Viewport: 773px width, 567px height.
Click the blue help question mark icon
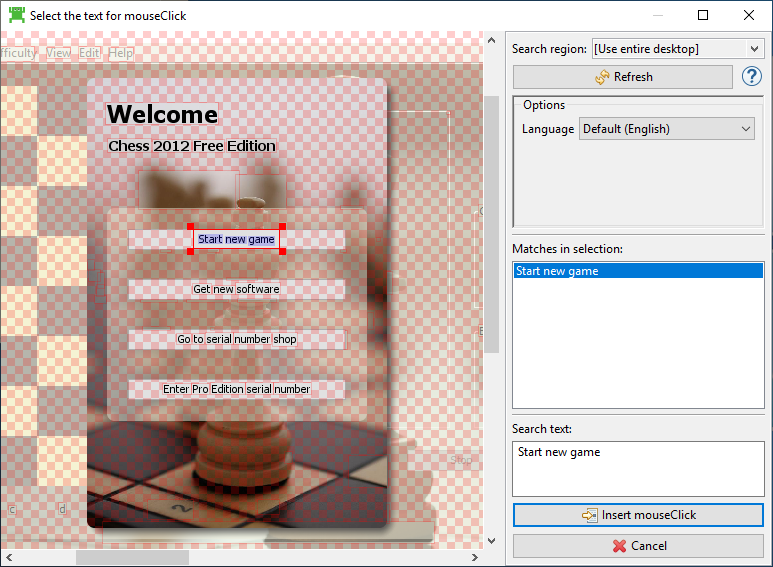(752, 77)
